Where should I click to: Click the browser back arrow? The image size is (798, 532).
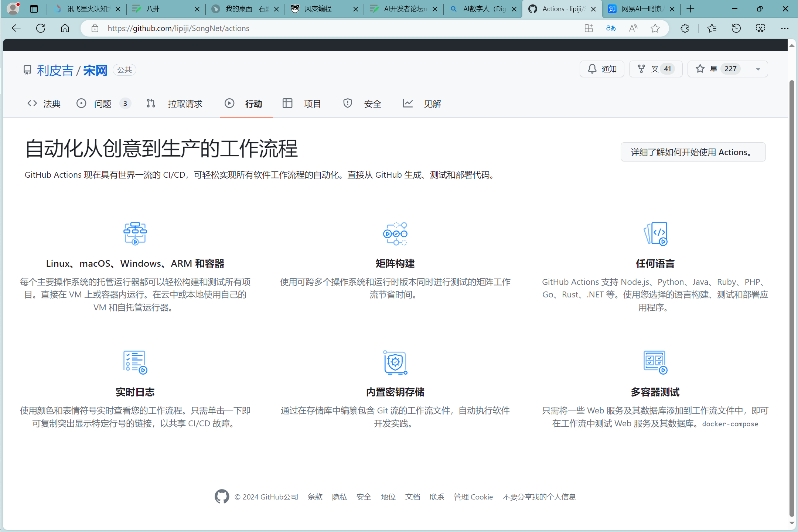[16, 28]
